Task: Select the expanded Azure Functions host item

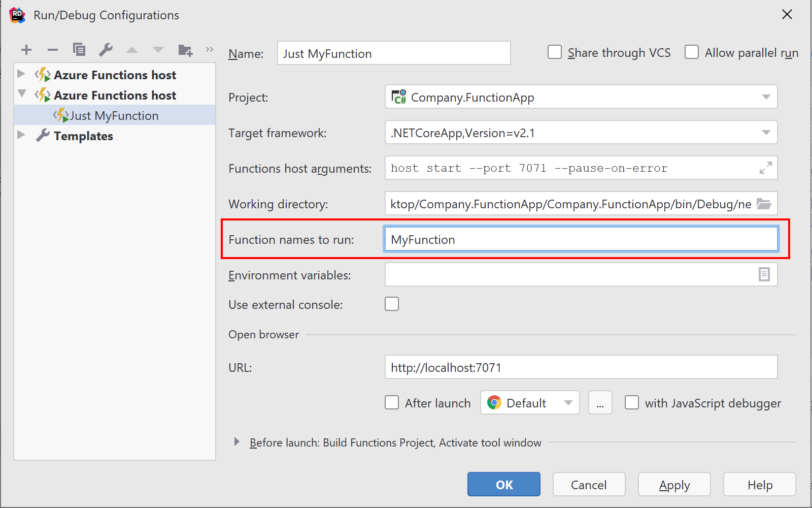Action: tap(115, 95)
